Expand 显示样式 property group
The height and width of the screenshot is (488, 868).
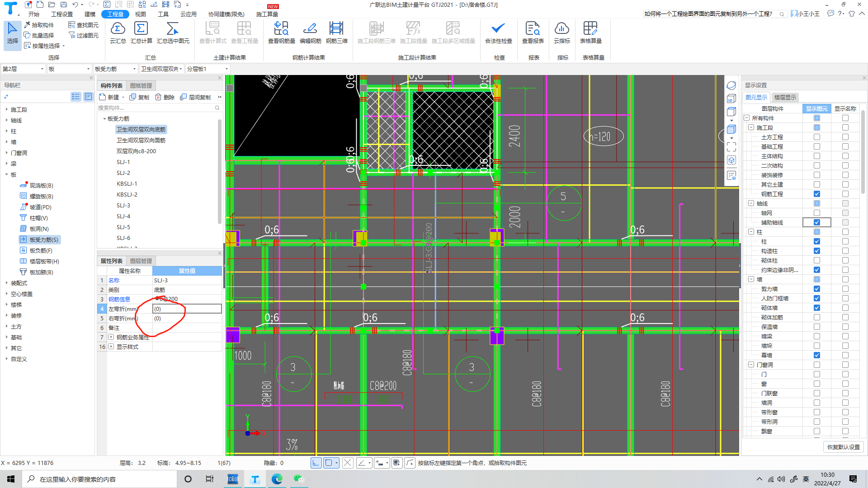pos(111,347)
